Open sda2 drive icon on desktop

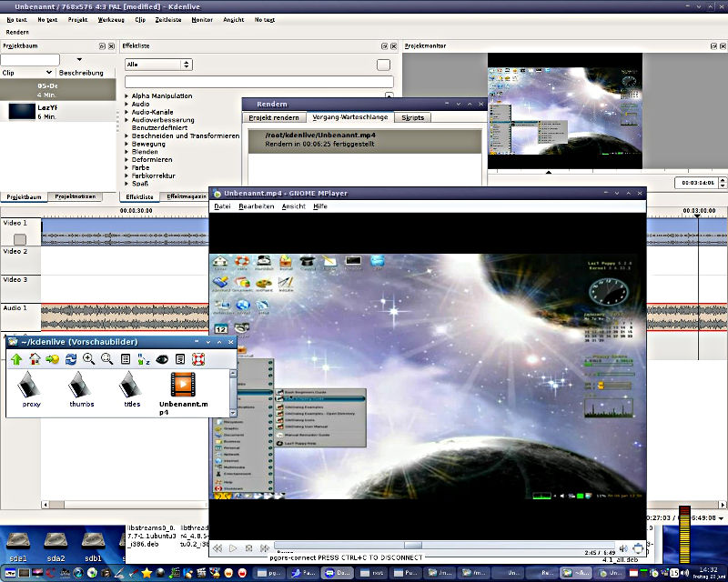[x=56, y=547]
